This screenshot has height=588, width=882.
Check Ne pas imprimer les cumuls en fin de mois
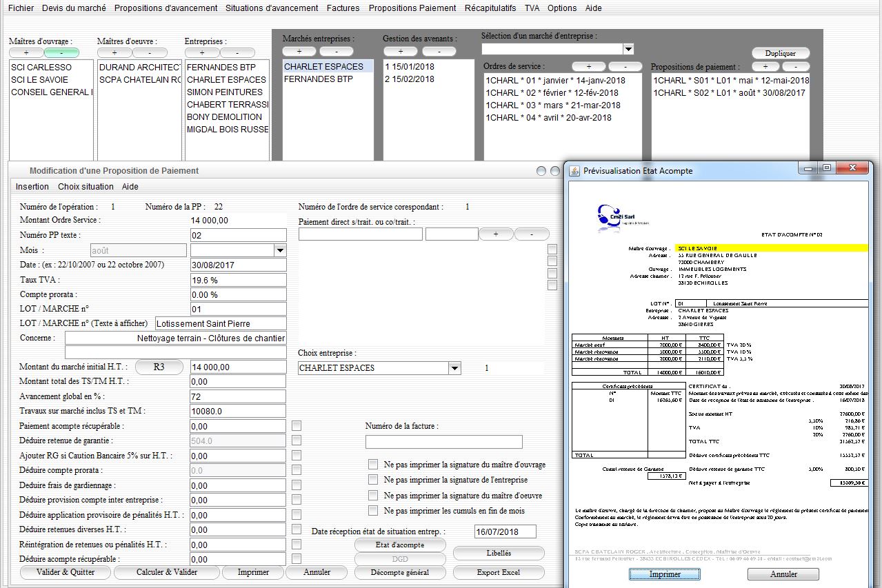pyautogui.click(x=373, y=511)
